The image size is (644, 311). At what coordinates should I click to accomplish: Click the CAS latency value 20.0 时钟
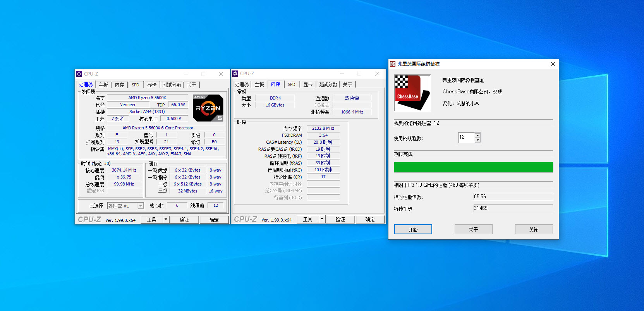[323, 143]
